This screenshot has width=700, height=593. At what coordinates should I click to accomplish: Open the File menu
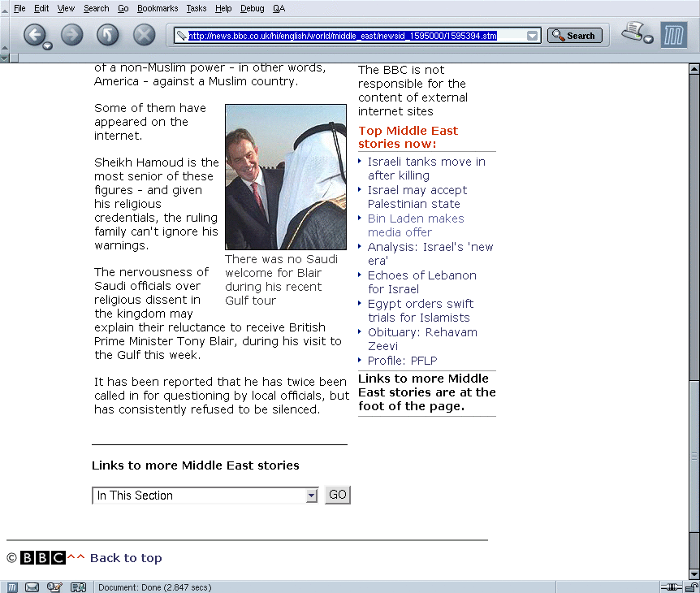click(19, 8)
